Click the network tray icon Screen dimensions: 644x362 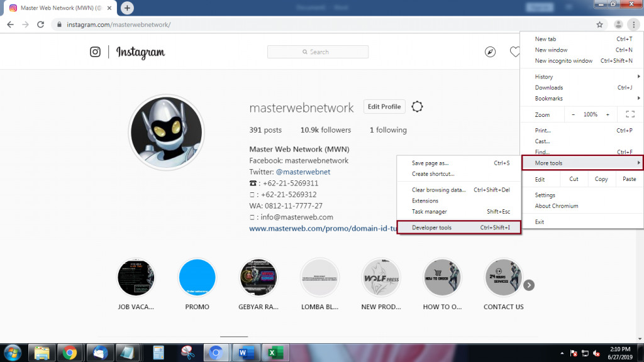click(586, 353)
